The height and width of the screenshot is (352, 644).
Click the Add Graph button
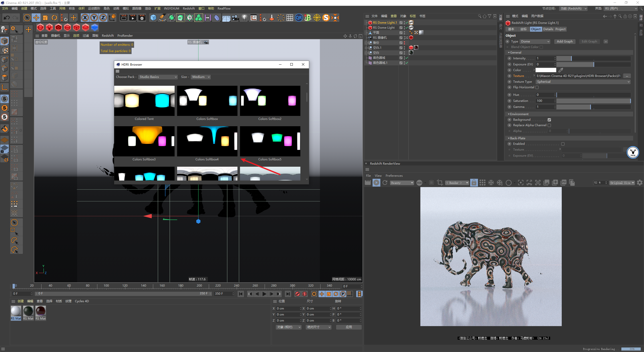click(x=565, y=41)
